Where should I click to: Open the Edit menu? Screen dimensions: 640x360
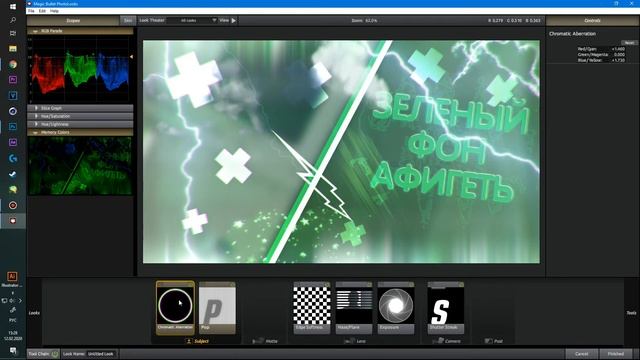(x=42, y=11)
